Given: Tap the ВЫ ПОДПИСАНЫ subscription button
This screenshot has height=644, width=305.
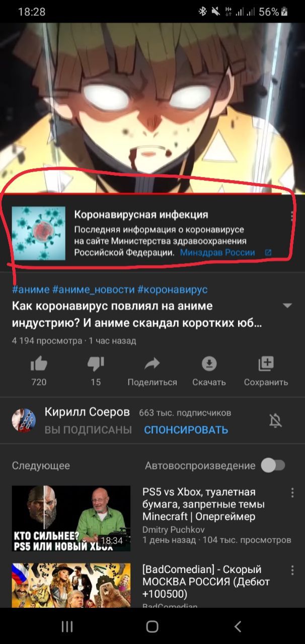Looking at the screenshot, I should tap(88, 430).
